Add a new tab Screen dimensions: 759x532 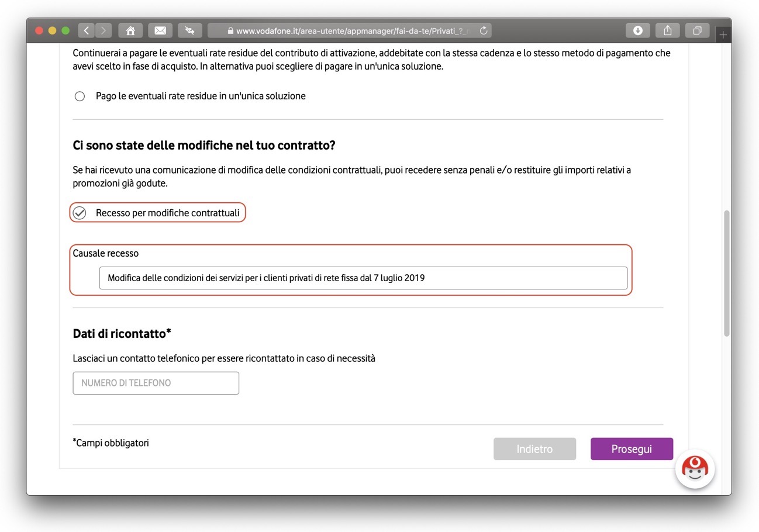pyautogui.click(x=723, y=35)
